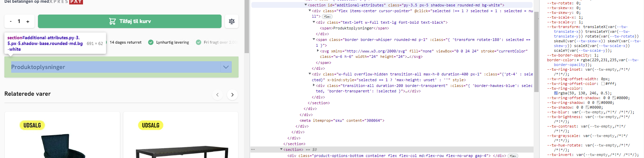The image size is (644, 158).
Task: Click the Fri fragt checkmark icon
Action: pyautogui.click(x=199, y=42)
